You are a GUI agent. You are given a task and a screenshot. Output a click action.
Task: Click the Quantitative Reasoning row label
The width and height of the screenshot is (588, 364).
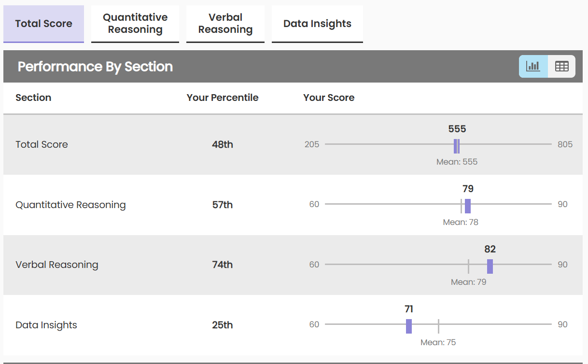click(x=70, y=205)
